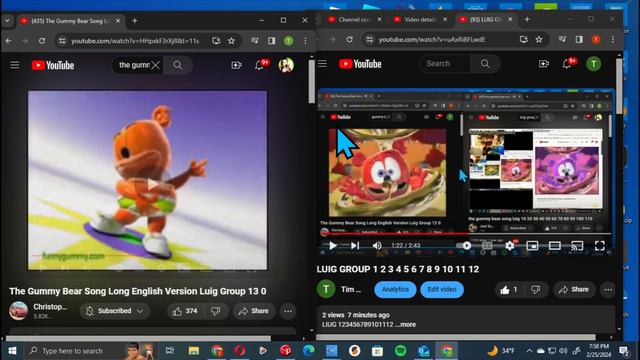Open the account avatar in left YouTube
Screen dimensions: 640x360
click(286, 65)
